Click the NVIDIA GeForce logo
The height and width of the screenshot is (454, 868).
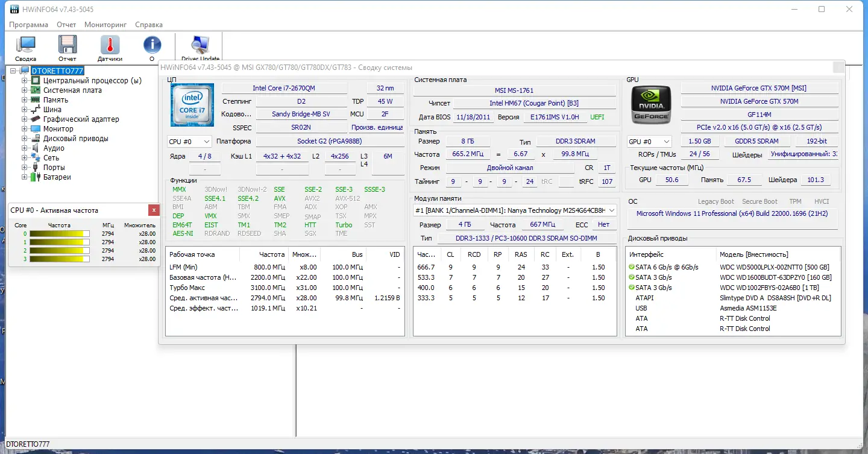pos(651,105)
